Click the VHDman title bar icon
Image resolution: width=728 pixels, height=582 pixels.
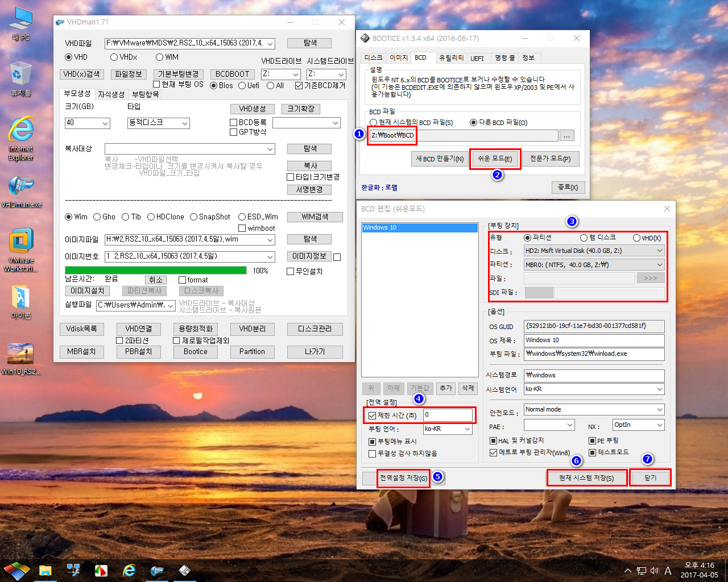click(x=60, y=22)
